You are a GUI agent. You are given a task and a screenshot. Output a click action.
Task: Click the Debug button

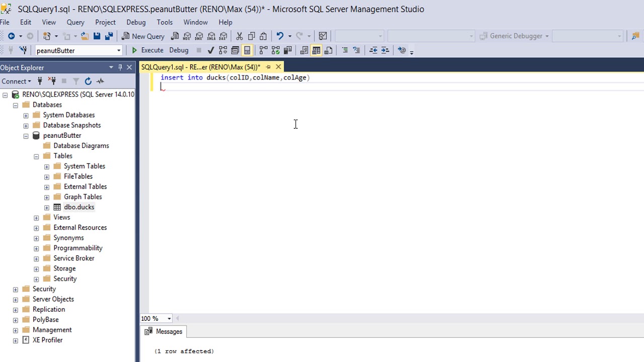[179, 50]
